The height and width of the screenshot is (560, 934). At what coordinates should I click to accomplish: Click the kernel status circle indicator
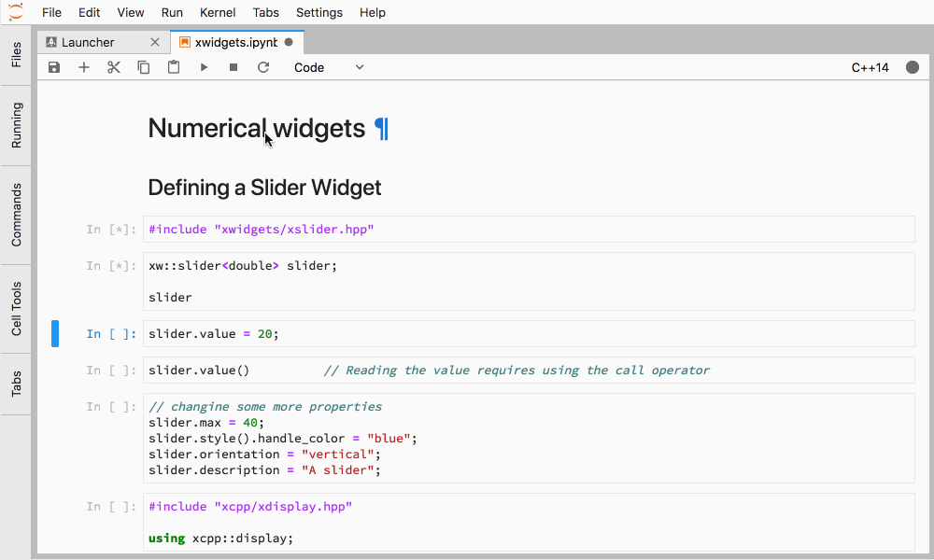pyautogui.click(x=912, y=67)
